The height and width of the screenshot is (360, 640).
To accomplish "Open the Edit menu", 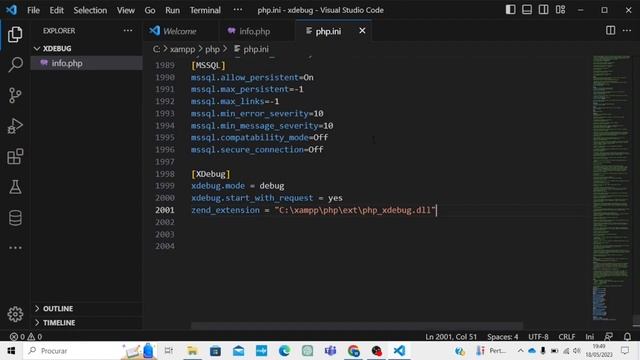I will pos(56,10).
